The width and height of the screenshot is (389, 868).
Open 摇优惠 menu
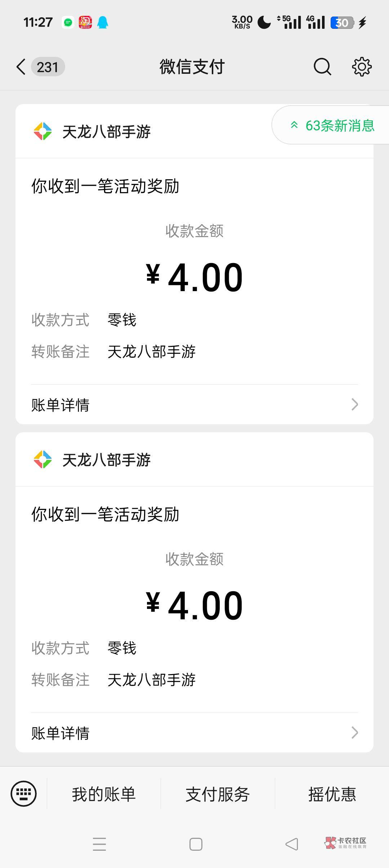332,794
